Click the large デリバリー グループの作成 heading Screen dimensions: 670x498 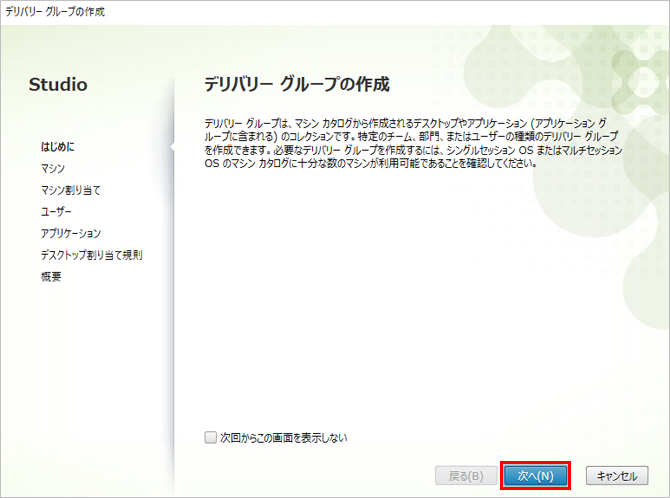[296, 83]
